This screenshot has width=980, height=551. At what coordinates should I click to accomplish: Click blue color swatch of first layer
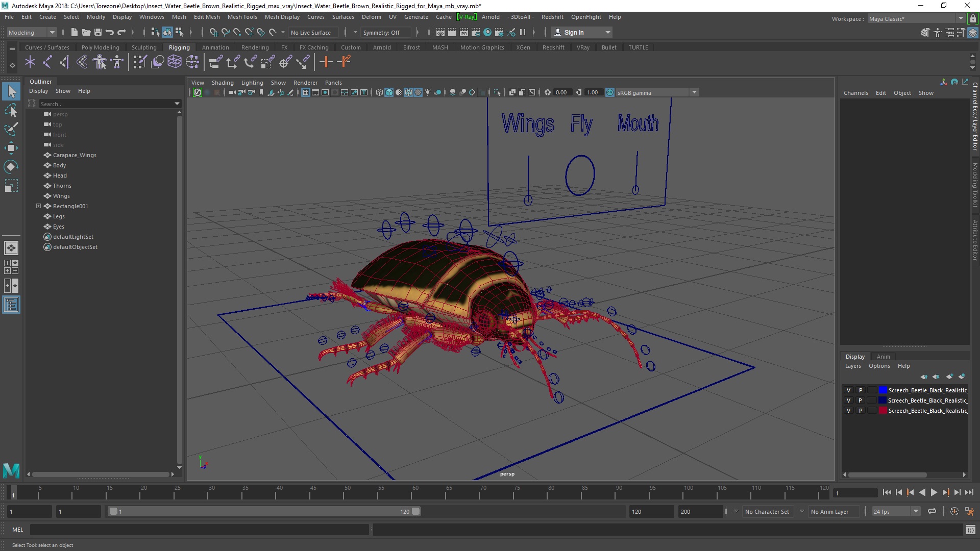tap(883, 390)
